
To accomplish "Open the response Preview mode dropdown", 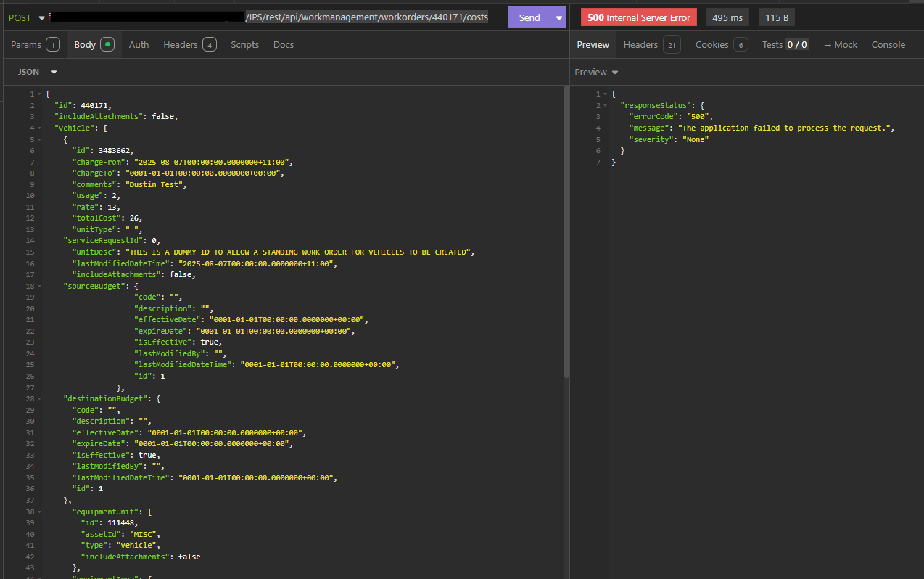I will point(596,73).
